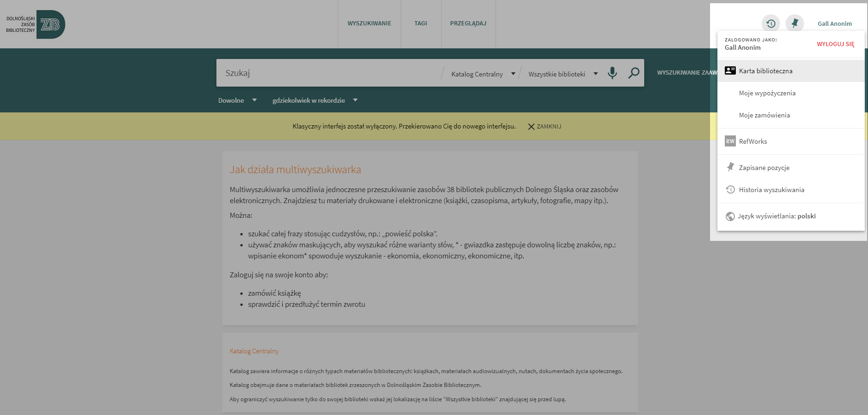This screenshot has height=415, width=868.
Task: Click bullet sprawdzić i przedłużyć termin zwrotu
Action: coord(307,304)
